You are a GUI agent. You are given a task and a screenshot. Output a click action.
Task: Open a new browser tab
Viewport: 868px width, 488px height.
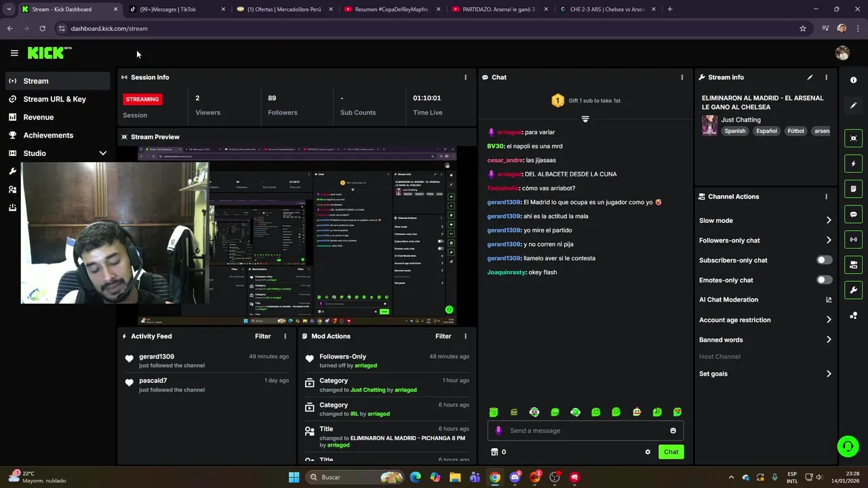click(669, 9)
